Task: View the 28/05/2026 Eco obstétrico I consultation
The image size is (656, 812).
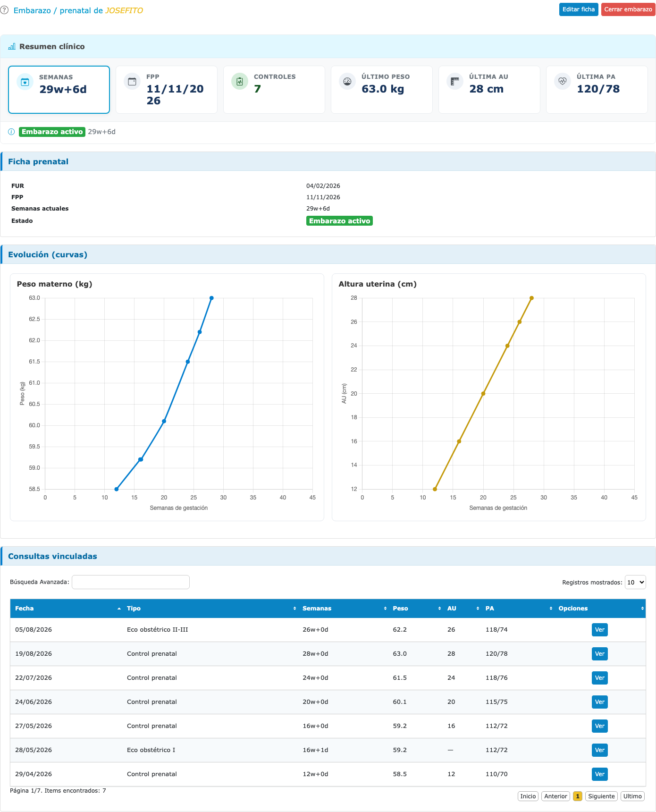Action: 599,750
